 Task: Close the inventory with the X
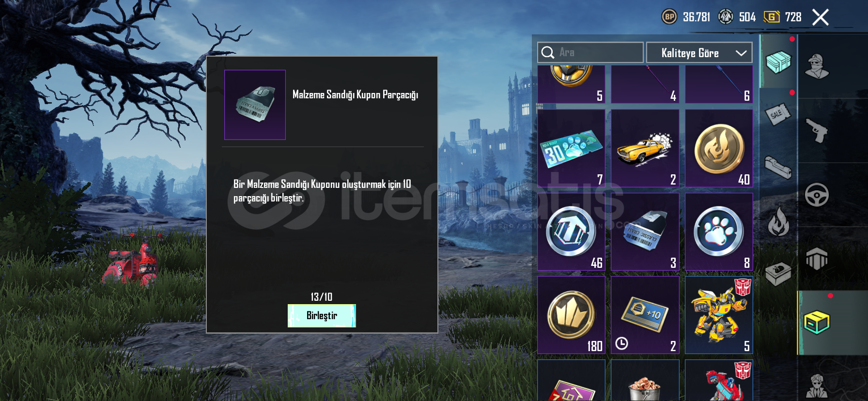pos(821,17)
